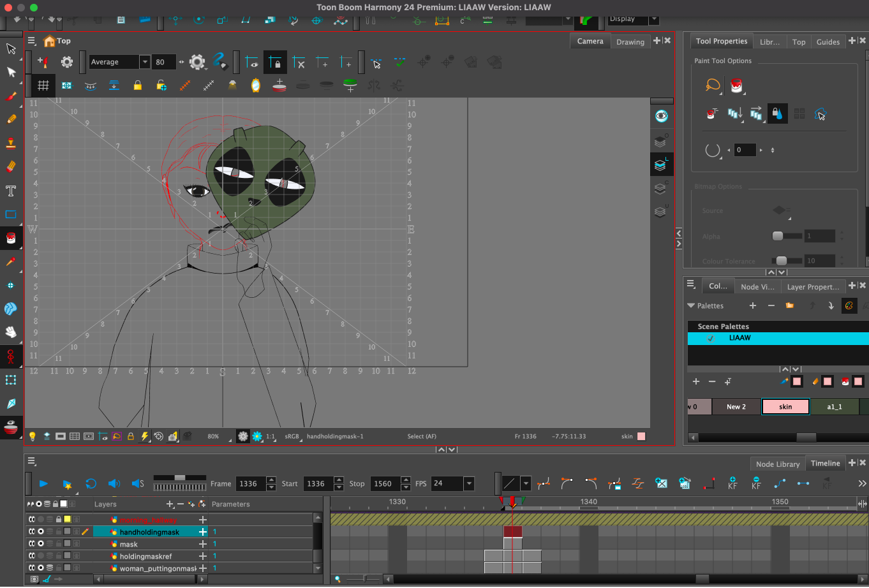Toggle sound playback speaker icon
The width and height of the screenshot is (869, 588).
tap(114, 483)
